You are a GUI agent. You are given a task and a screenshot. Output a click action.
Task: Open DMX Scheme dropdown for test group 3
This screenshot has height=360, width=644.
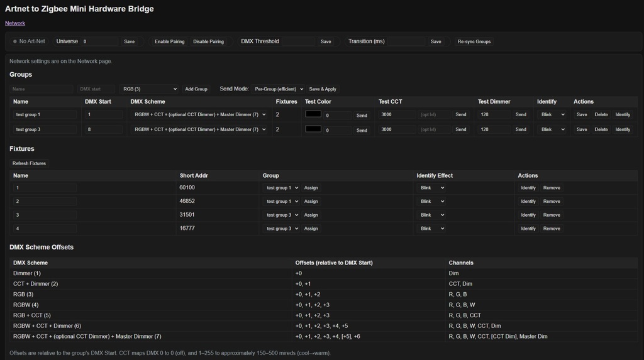point(199,129)
